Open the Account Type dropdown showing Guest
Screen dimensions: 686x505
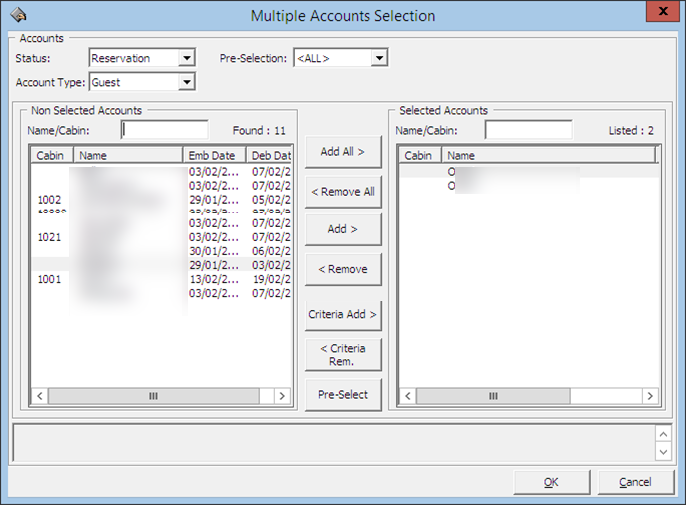[x=142, y=82]
